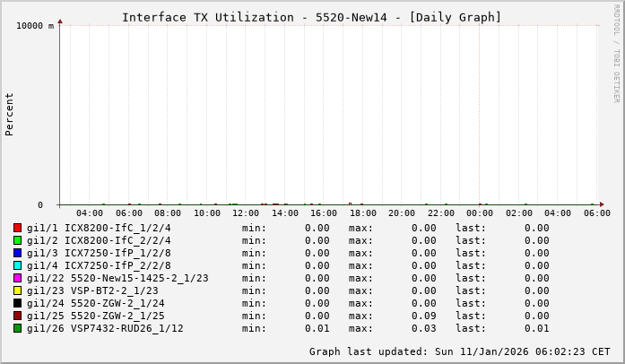Click the RRDTOOL / TOBI OETIKER watermark
Image resolution: width=625 pixels, height=364 pixels.
616,53
